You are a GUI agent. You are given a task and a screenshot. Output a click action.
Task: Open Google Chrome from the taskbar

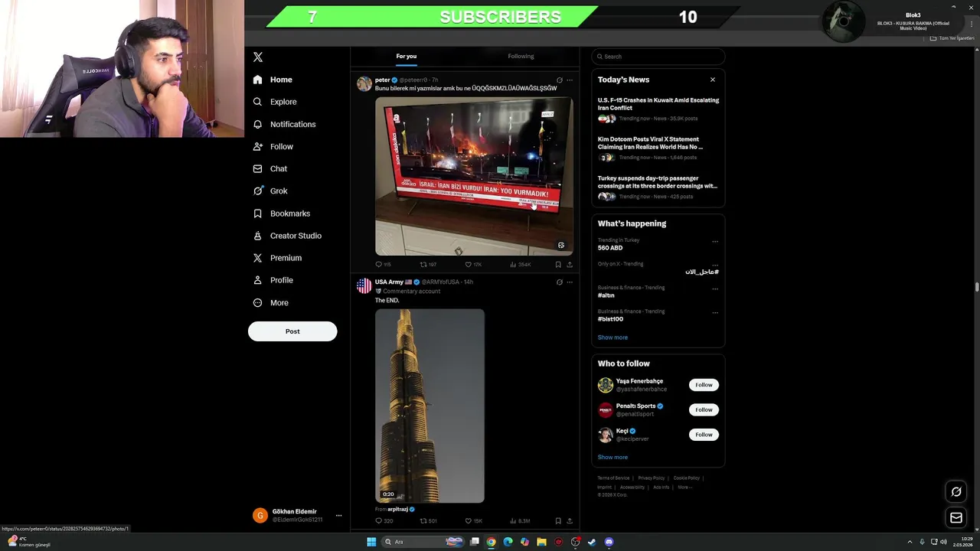pos(491,542)
